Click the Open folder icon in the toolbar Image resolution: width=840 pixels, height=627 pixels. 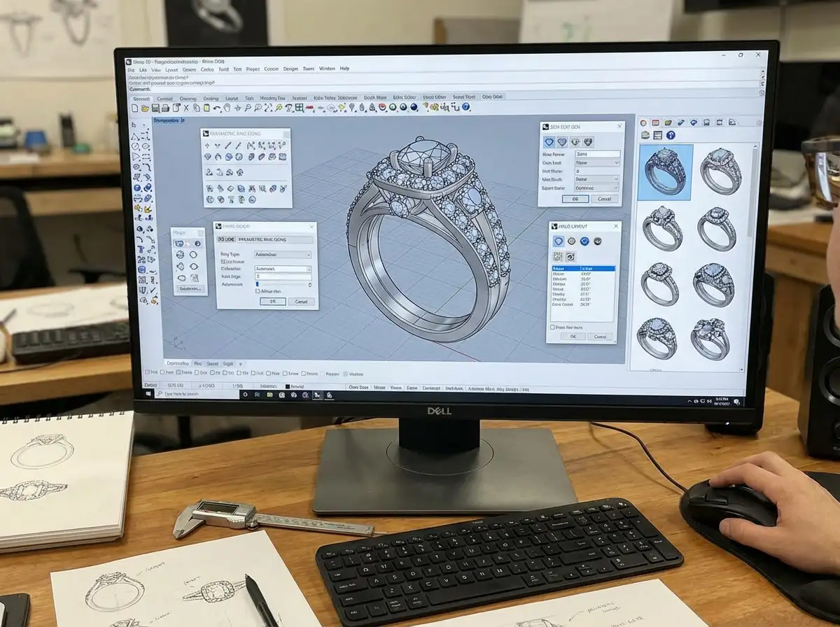click(146, 108)
